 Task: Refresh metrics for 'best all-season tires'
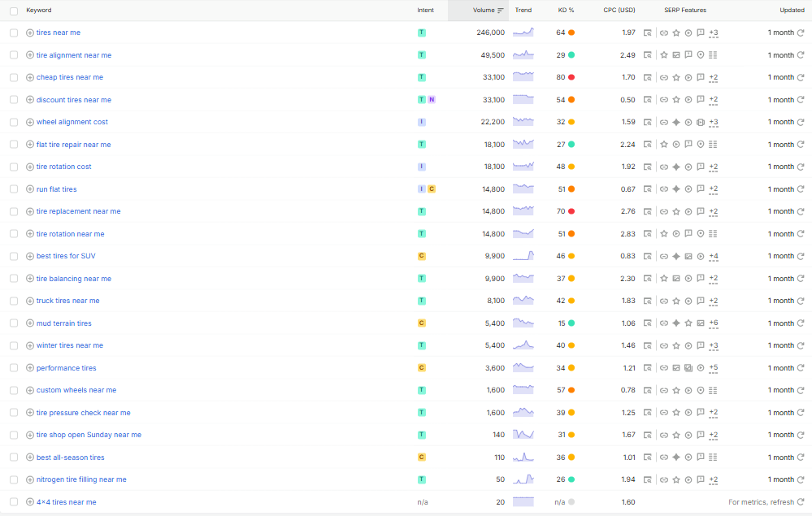tap(801, 457)
